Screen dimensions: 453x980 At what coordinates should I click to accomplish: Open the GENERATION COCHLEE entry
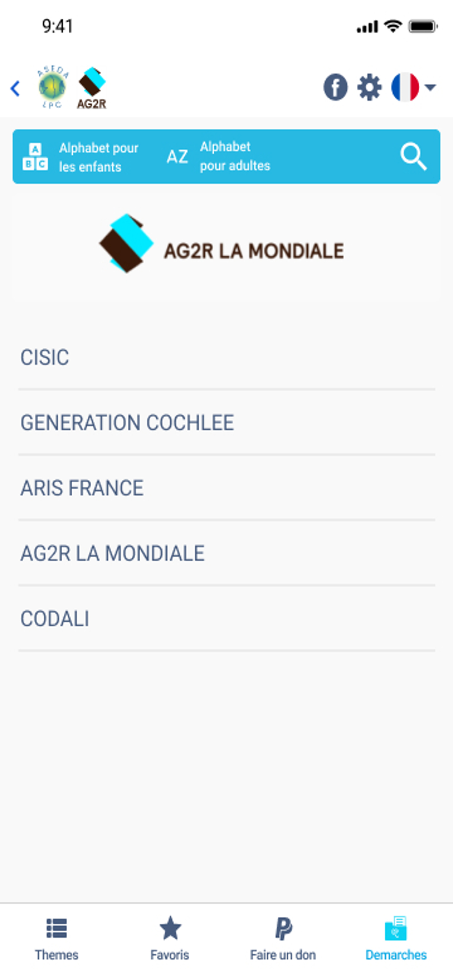coord(226,422)
